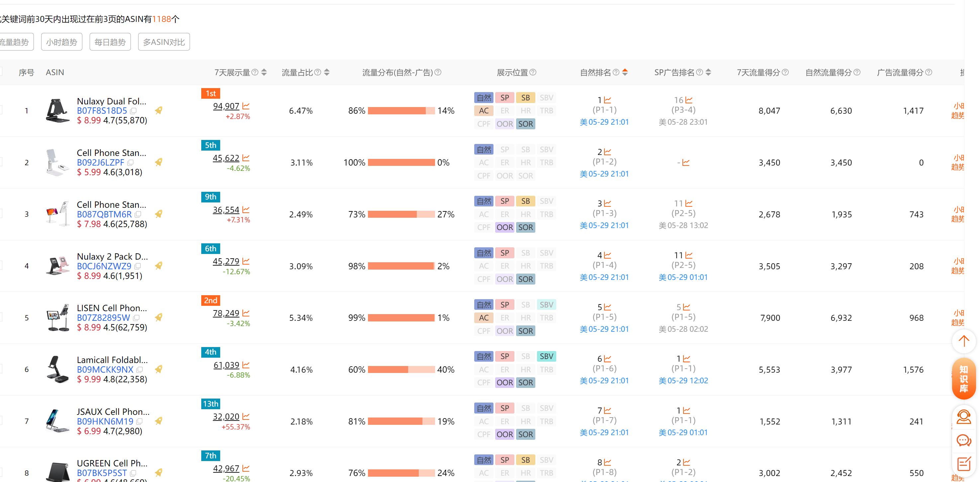The width and height of the screenshot is (980, 482).
Task: Click traffic distribution bar for JSAUX row
Action: point(401,421)
